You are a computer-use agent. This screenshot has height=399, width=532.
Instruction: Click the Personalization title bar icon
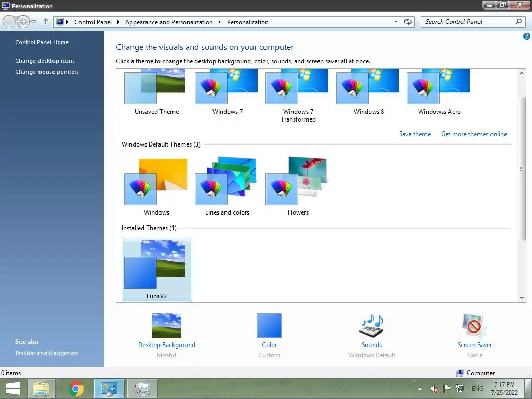tap(5, 5)
